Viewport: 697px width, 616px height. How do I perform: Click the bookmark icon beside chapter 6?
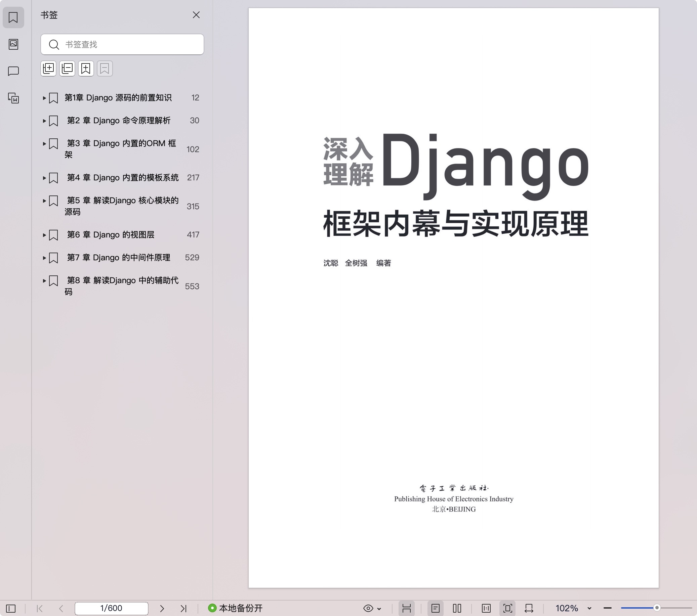[x=53, y=235]
